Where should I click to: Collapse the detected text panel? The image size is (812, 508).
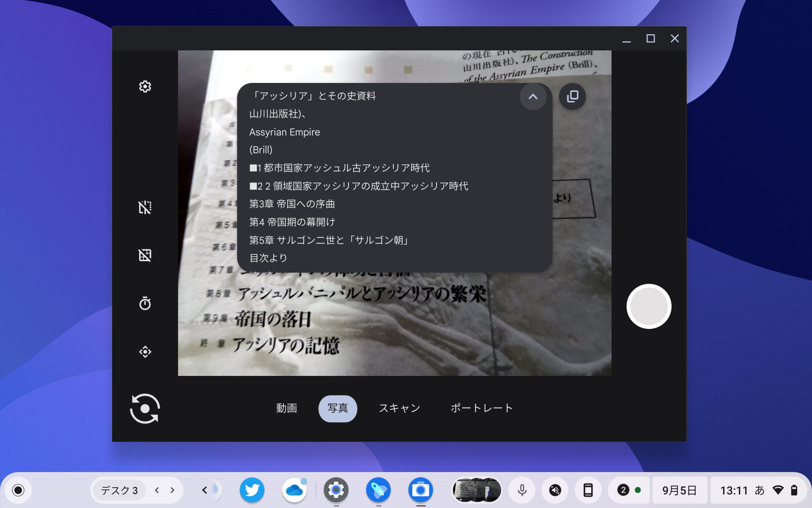(x=533, y=97)
